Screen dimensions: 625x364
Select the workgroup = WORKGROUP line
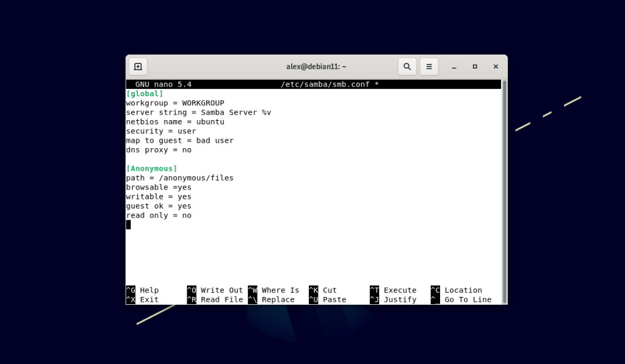pyautogui.click(x=175, y=103)
